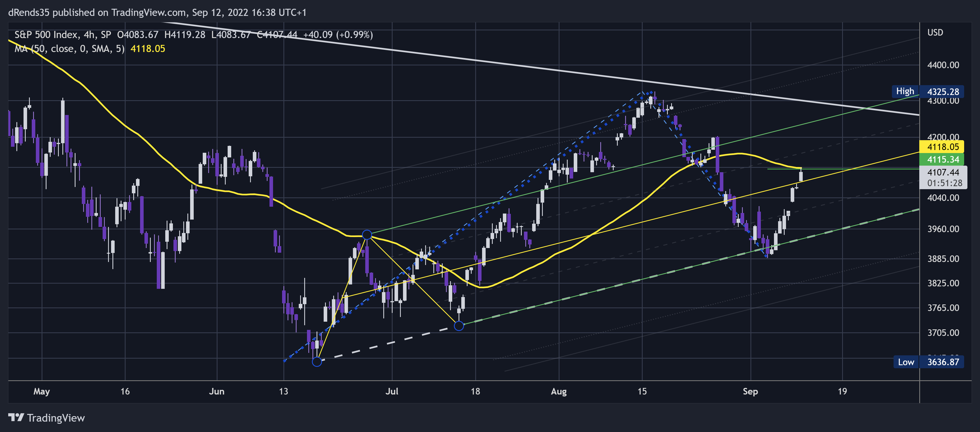Click the MA (50, close, 0, SMA, 5) indicator label
Screen dimensions: 980x432
pos(69,49)
